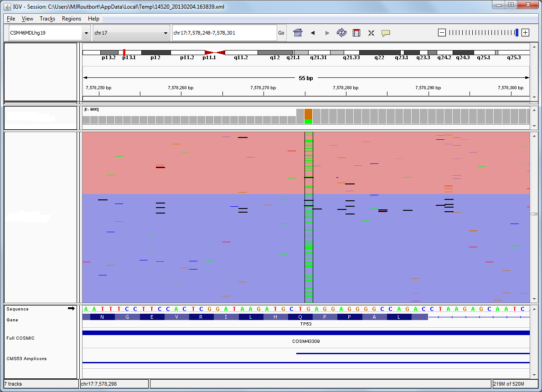This screenshot has height=392, width=542.
Task: Click the memory usage 219M of 520M
Action: (x=508, y=384)
